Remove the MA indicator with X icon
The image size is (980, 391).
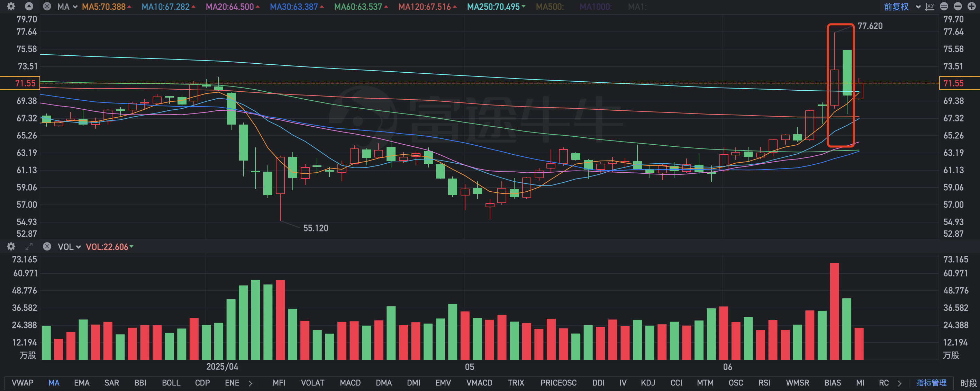pyautogui.click(x=47, y=7)
